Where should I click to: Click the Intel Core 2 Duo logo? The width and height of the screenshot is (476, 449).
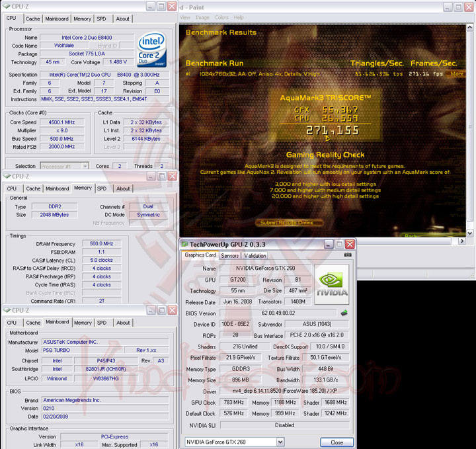coord(151,50)
